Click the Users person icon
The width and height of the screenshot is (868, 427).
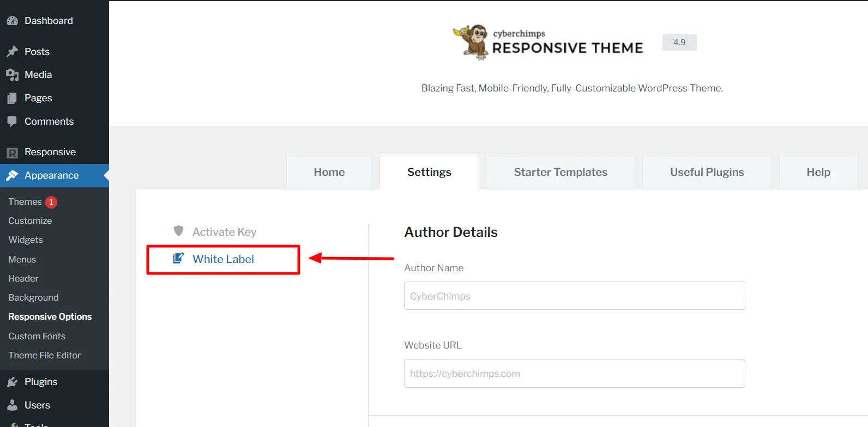(x=12, y=405)
